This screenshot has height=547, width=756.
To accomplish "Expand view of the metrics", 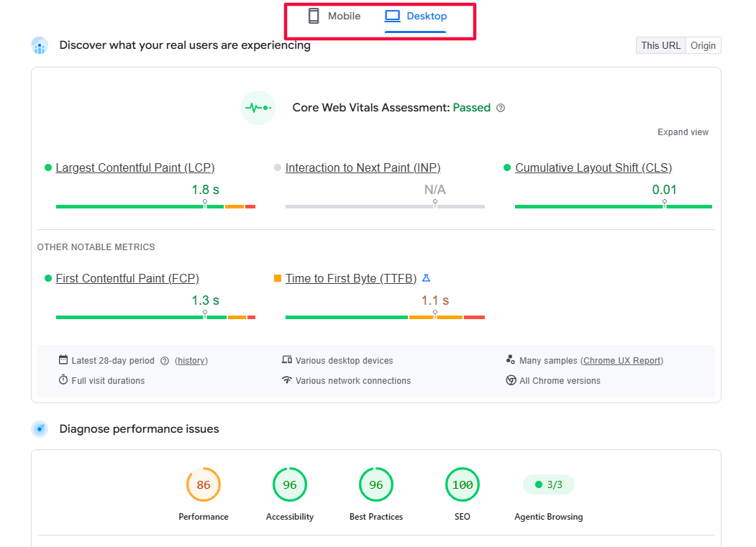I will [x=683, y=132].
